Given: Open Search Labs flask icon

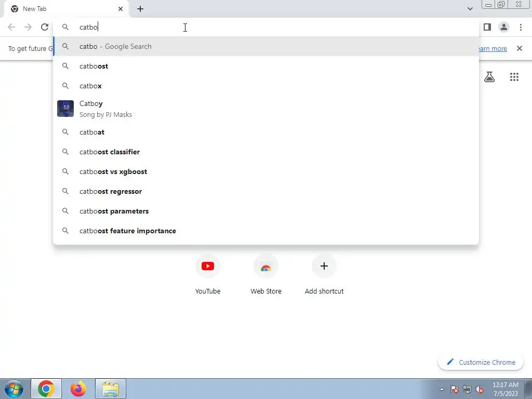Looking at the screenshot, I should click(489, 77).
